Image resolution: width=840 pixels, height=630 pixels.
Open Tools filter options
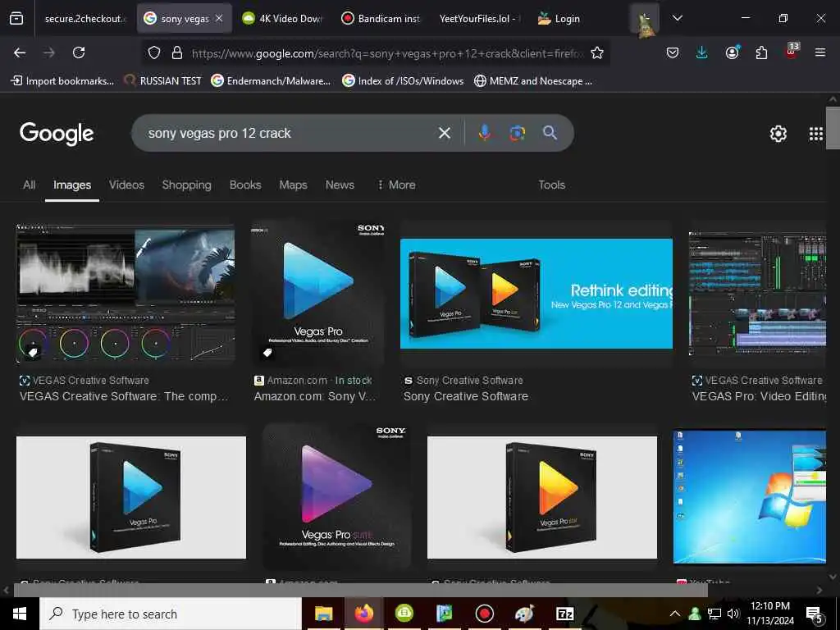tap(551, 185)
